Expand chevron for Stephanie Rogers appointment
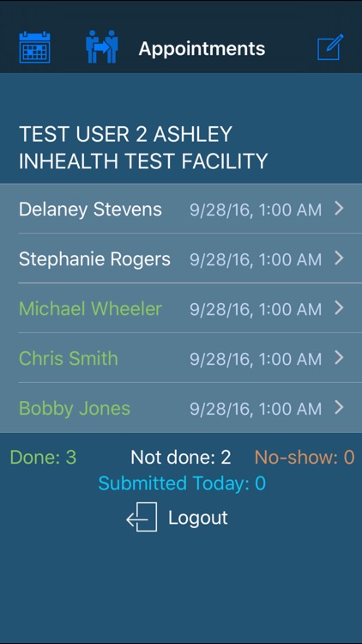The height and width of the screenshot is (644, 362). click(x=339, y=258)
